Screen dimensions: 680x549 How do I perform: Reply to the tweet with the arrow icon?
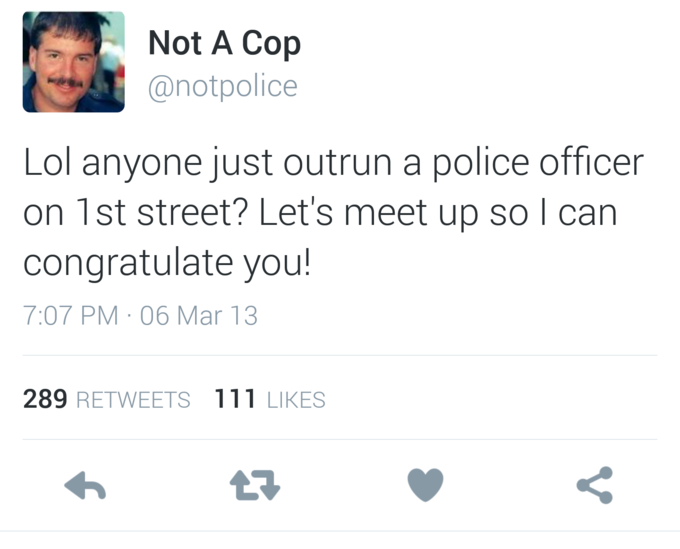86,486
